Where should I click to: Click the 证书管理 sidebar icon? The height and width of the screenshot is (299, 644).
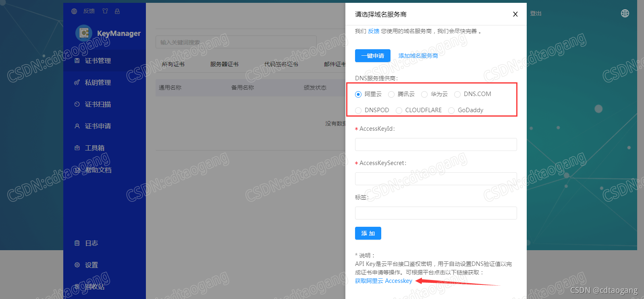(77, 61)
